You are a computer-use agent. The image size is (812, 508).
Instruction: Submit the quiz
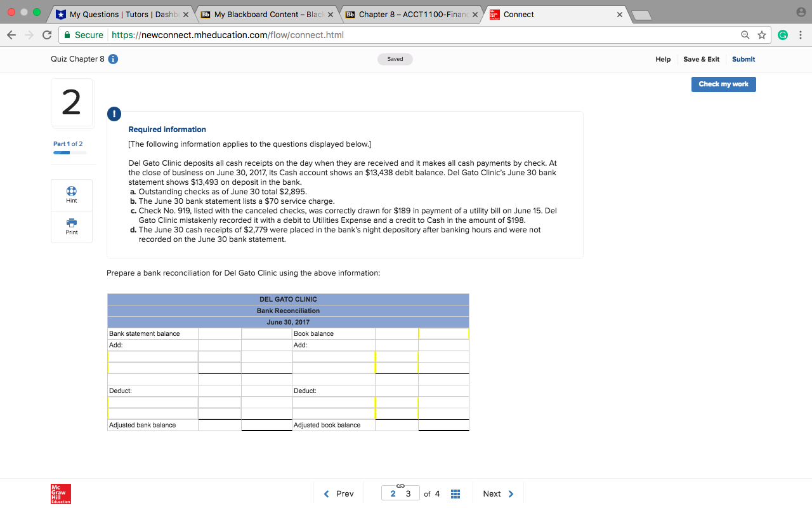click(x=743, y=59)
